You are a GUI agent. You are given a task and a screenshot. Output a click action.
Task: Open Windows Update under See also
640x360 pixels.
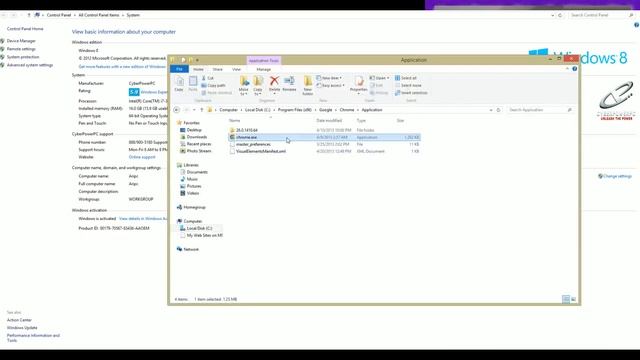pos(22,328)
